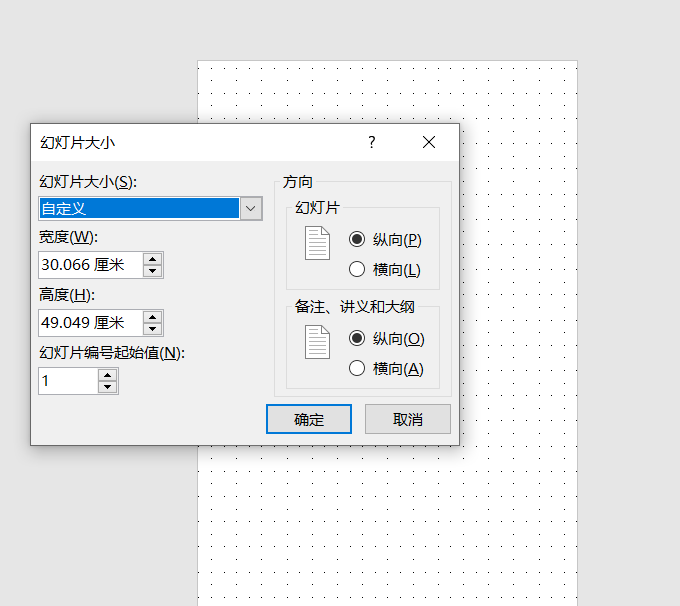This screenshot has width=680, height=606.
Task: Click the 备注、讲义和大纲 group title
Action: point(355,307)
